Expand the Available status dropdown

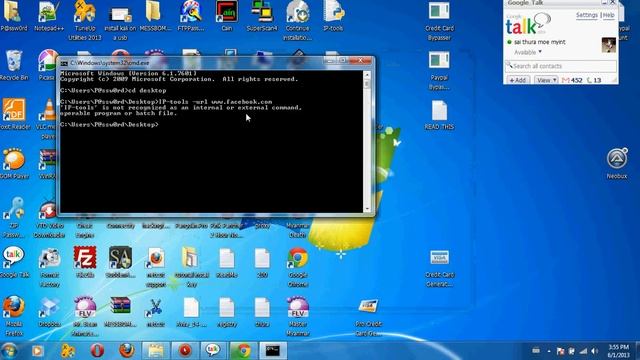[528, 52]
